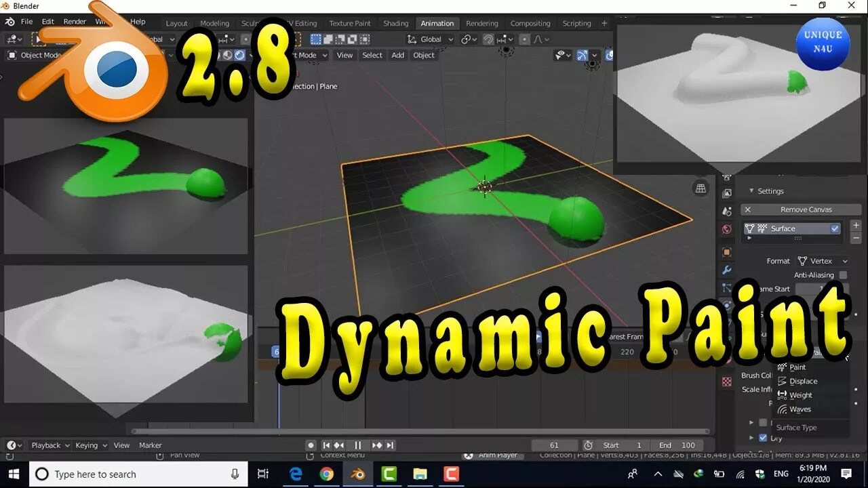Click the Remove Canvas button
Image resolution: width=868 pixels, height=488 pixels.
(801, 209)
